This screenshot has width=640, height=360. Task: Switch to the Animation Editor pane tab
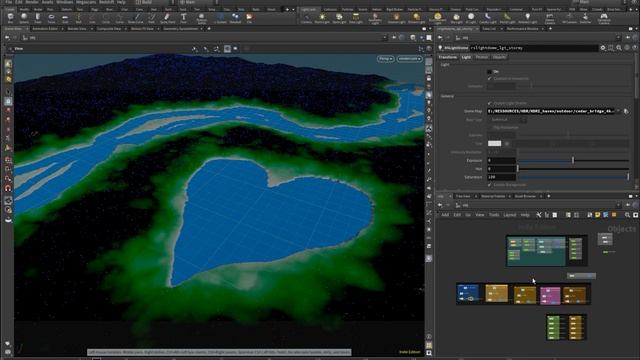pos(45,29)
